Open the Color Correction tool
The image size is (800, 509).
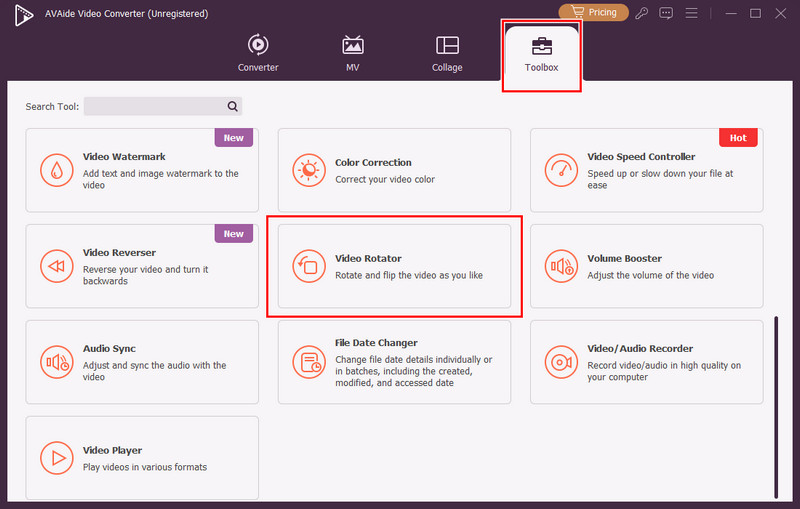pyautogui.click(x=394, y=170)
